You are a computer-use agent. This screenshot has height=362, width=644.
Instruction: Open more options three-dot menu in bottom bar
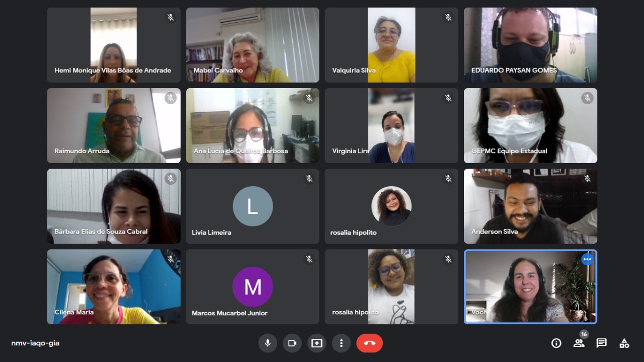point(341,343)
